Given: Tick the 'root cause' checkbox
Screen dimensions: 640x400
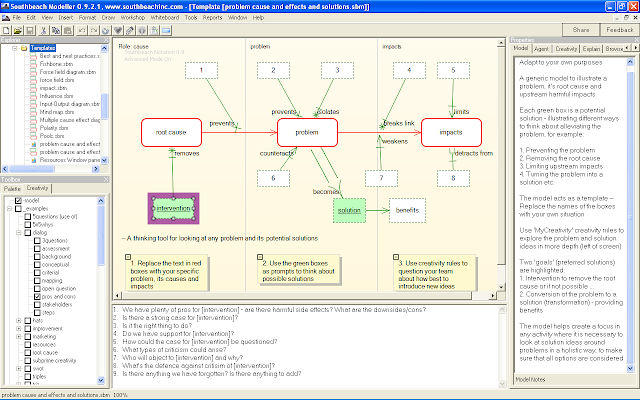Looking at the screenshot, I should pyautogui.click(x=28, y=353).
